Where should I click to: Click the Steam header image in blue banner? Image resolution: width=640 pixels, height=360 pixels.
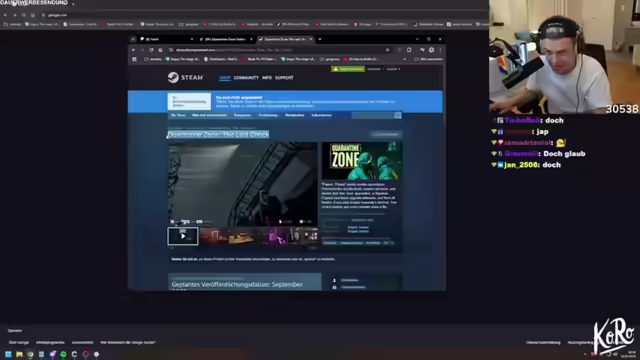point(189,101)
